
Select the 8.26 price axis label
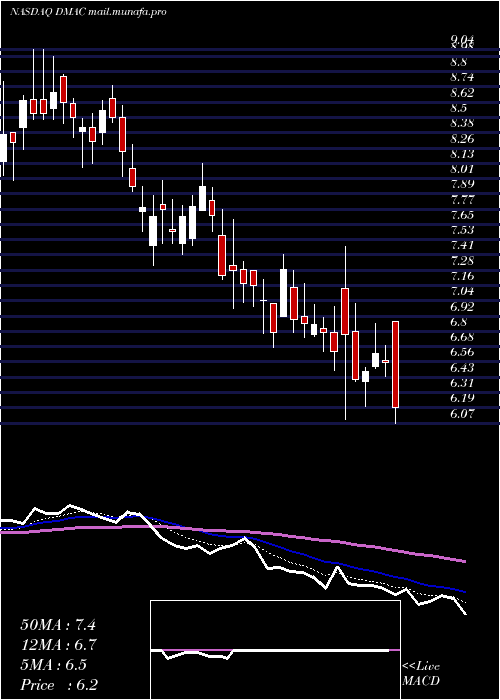[x=462, y=138]
